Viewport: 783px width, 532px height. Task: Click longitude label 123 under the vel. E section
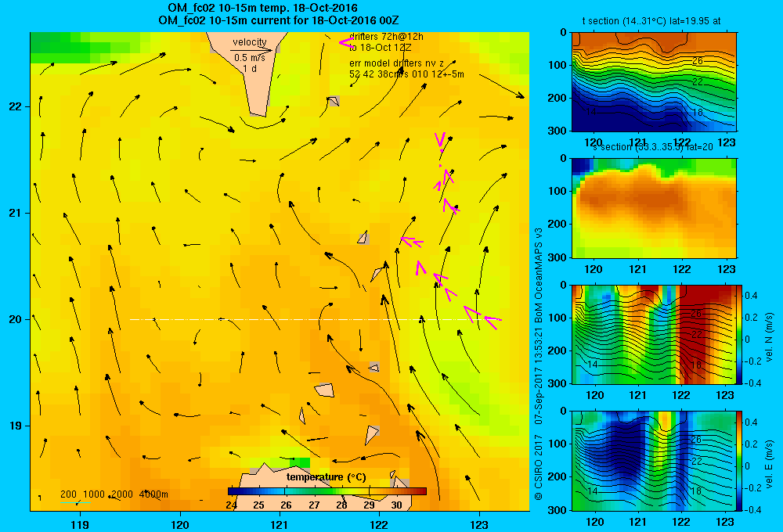tap(725, 522)
